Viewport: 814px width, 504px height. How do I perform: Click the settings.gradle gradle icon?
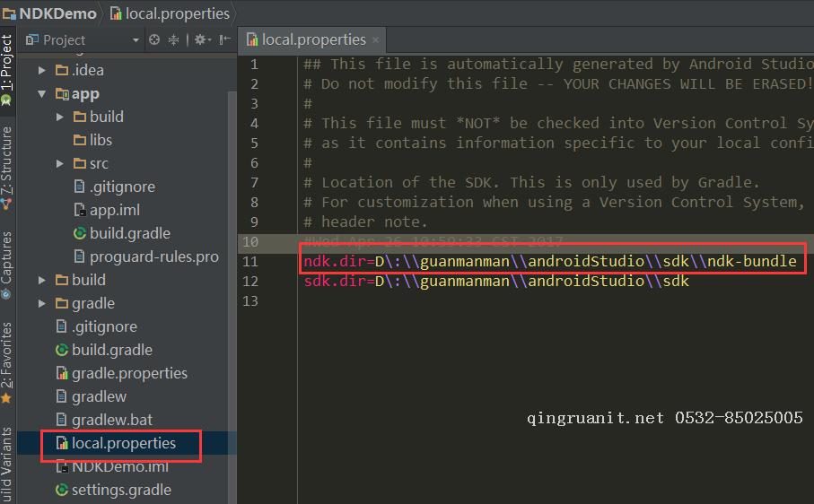(62, 491)
